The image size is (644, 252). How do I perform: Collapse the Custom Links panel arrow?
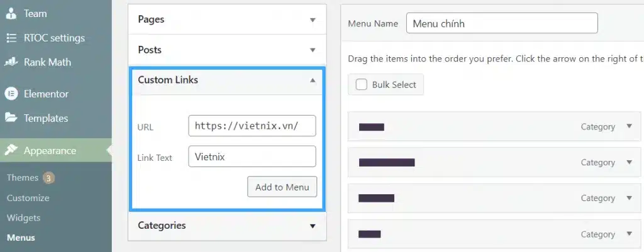point(313,80)
